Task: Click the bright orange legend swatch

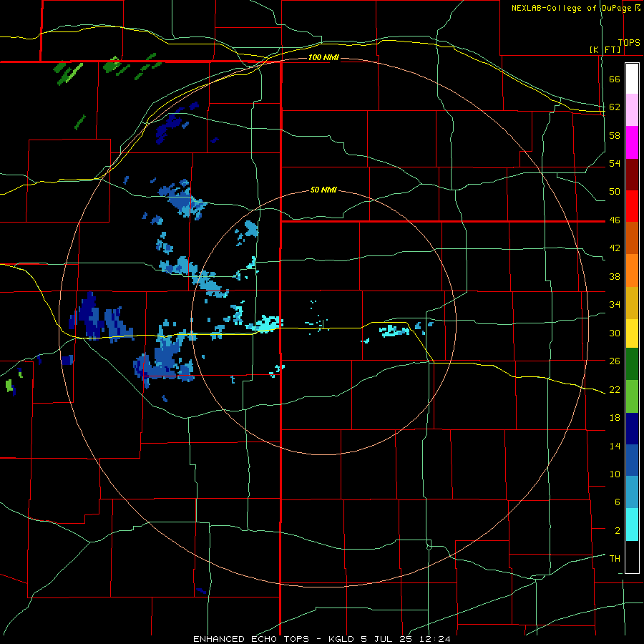Action: (x=632, y=270)
